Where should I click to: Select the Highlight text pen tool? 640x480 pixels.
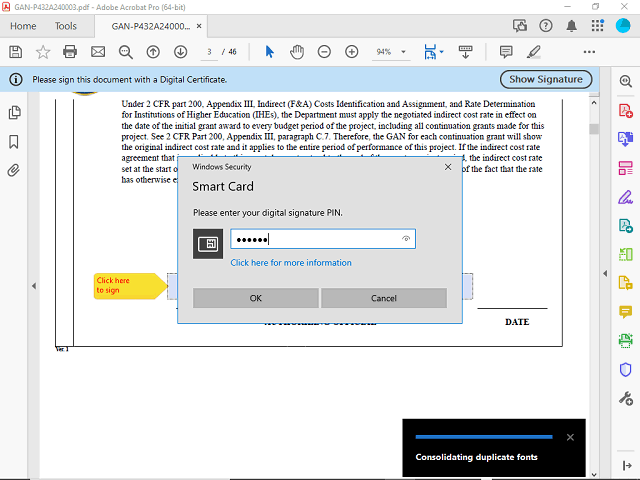coord(534,52)
